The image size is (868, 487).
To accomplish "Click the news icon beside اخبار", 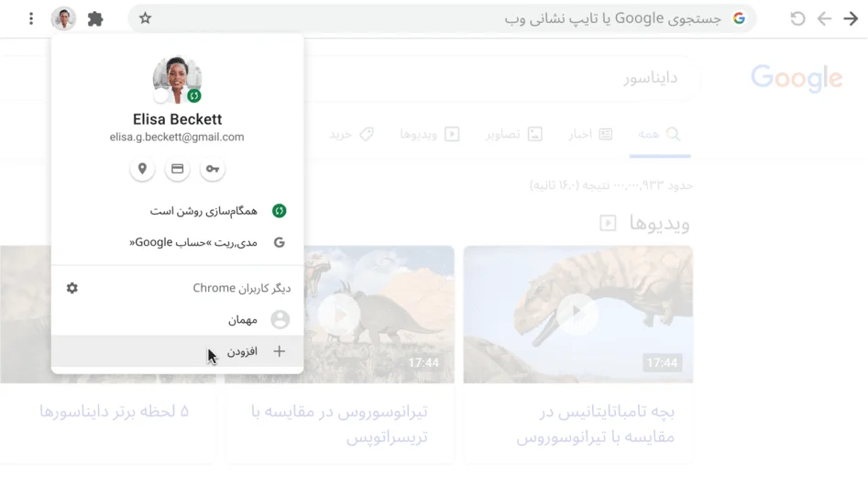I will (x=606, y=134).
